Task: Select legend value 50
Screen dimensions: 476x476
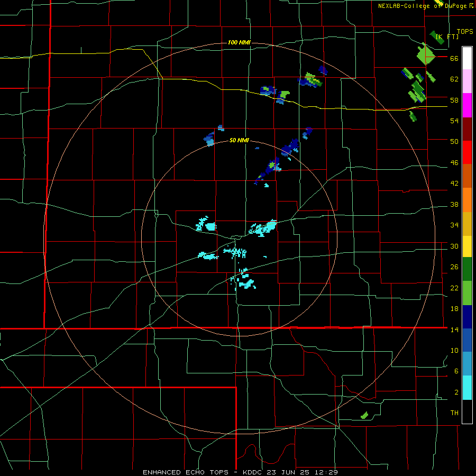Action: [454, 142]
